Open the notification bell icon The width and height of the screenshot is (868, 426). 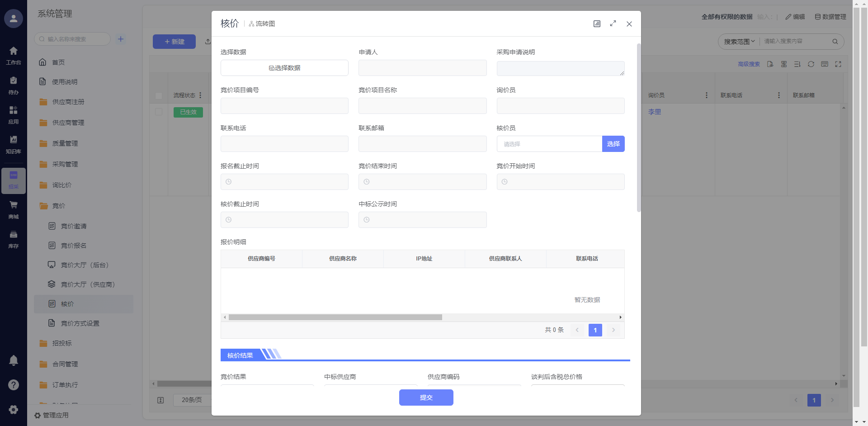pos(14,360)
